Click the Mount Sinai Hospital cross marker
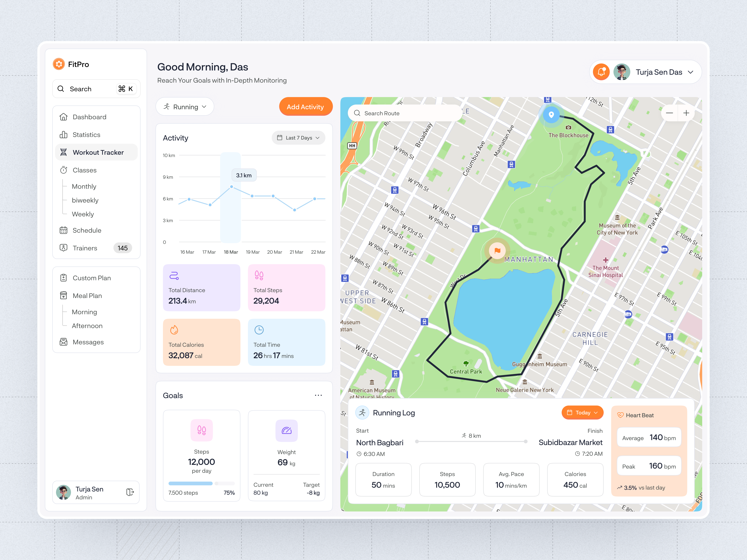This screenshot has height=560, width=747. (606, 260)
